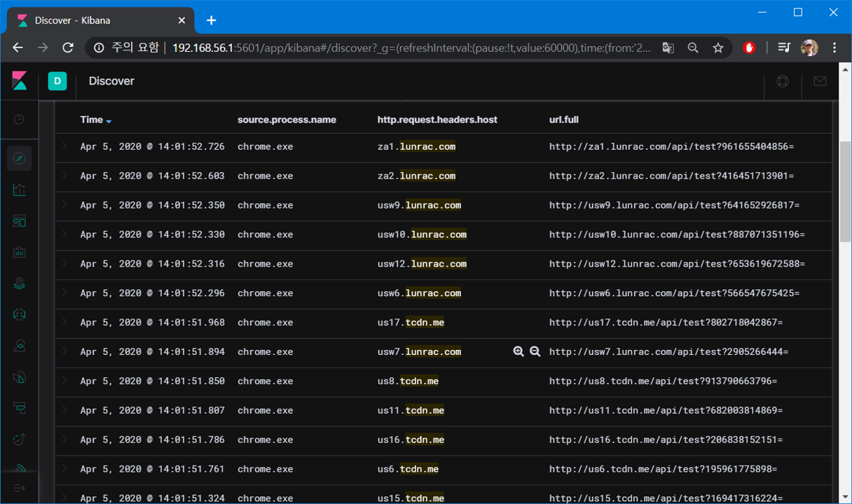The height and width of the screenshot is (504, 852).
Task: Open the Maps icon in sidebar
Action: pyautogui.click(x=19, y=283)
